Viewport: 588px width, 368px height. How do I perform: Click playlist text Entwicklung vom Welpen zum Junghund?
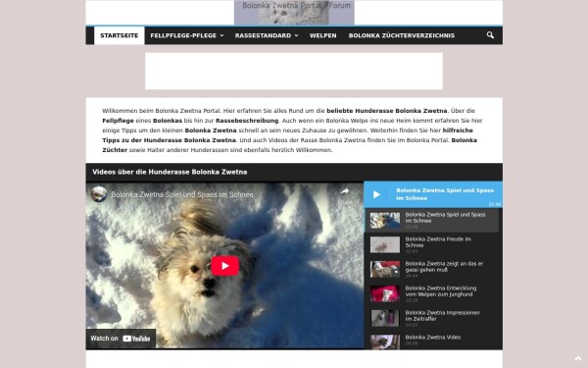pos(441,291)
